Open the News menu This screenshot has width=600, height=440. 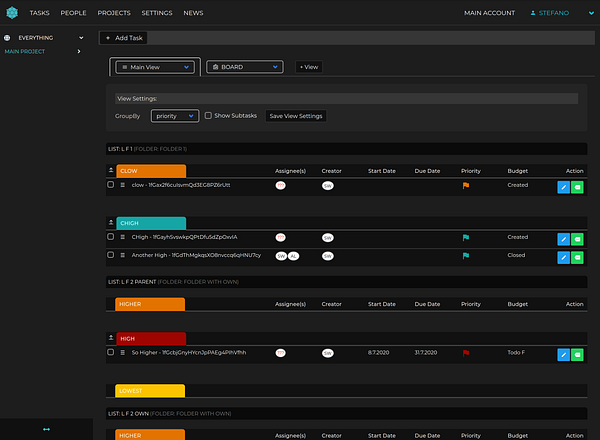tap(193, 13)
